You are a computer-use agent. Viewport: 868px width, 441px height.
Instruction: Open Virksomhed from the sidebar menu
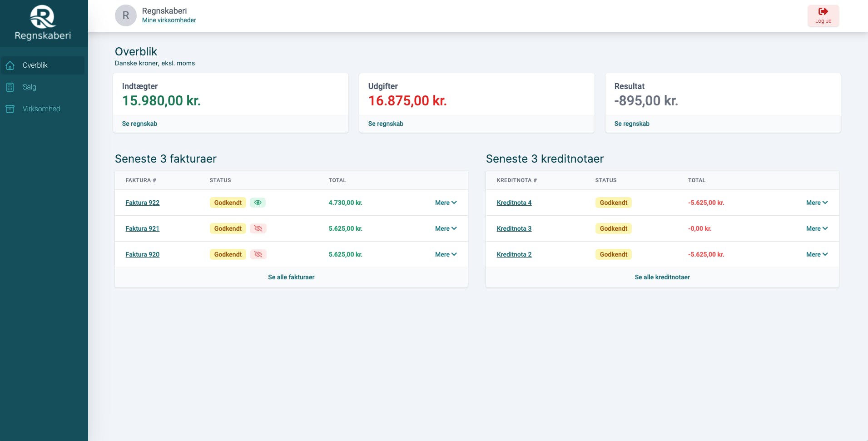[x=41, y=109]
